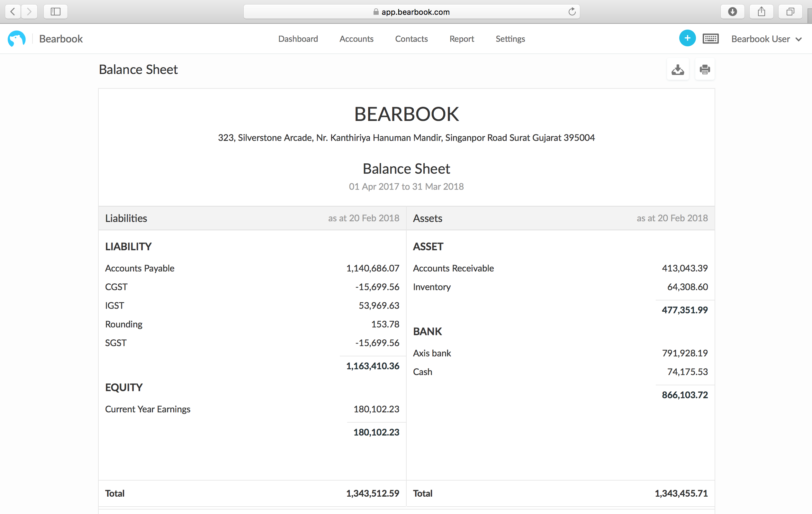Click the EQUITY section heading

(124, 388)
